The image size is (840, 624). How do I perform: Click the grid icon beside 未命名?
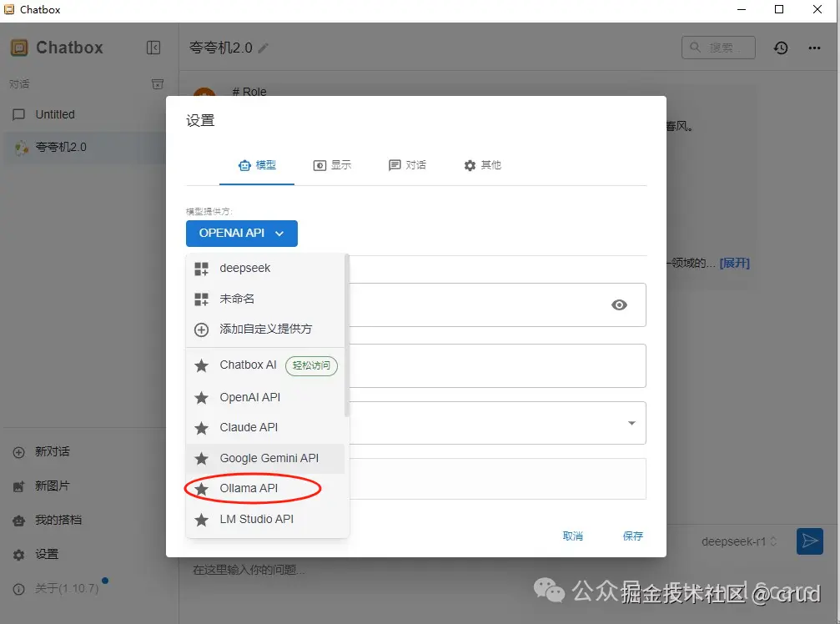coord(201,299)
